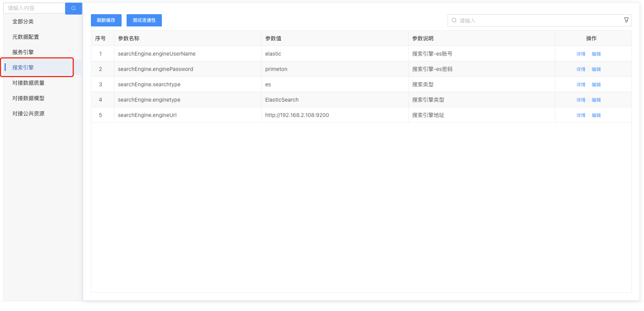
Task: Click description 搜索类型
Action: pos(423,84)
